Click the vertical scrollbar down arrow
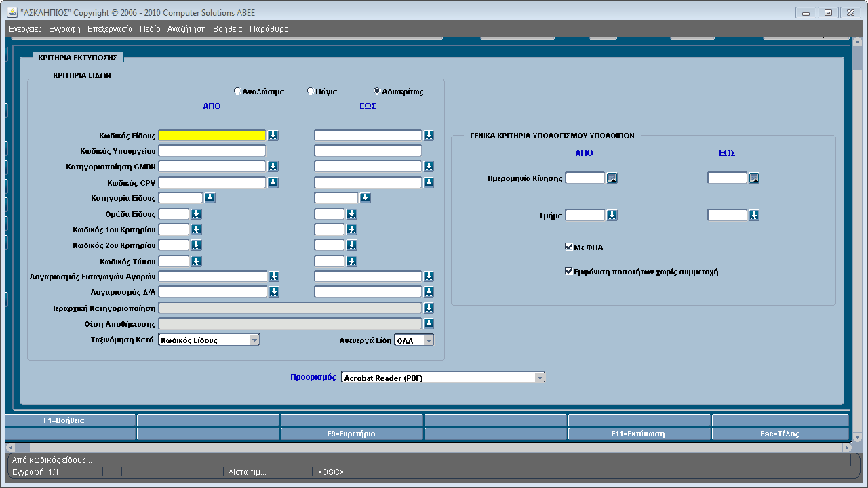 click(858, 438)
